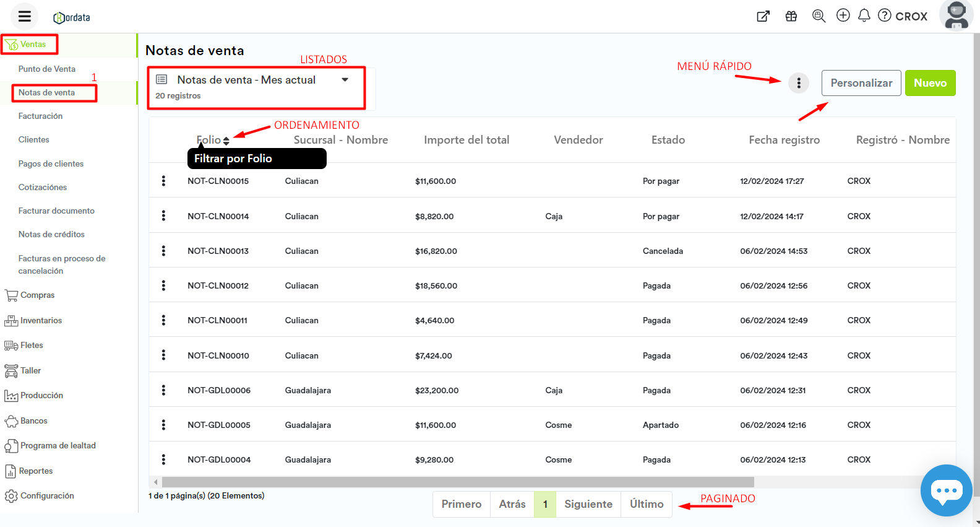Sort the table by Folio column
980x527 pixels.
coord(226,141)
